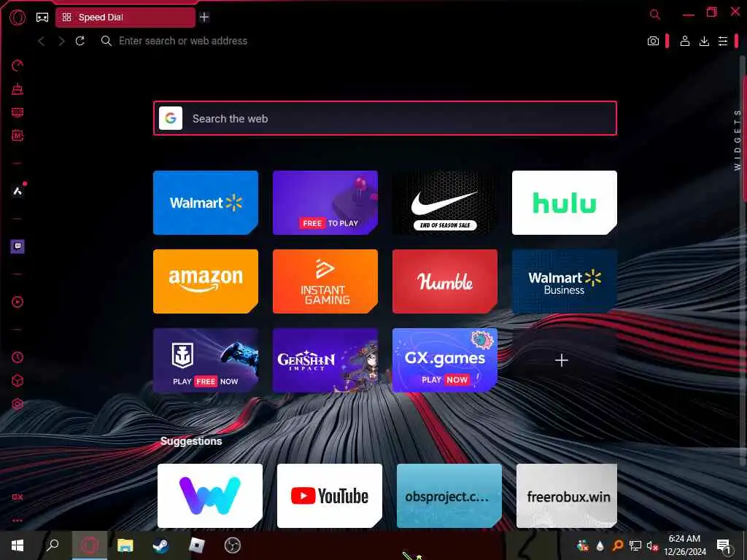Open the Opera main menu logo
The width and height of the screenshot is (747, 560).
[x=18, y=17]
